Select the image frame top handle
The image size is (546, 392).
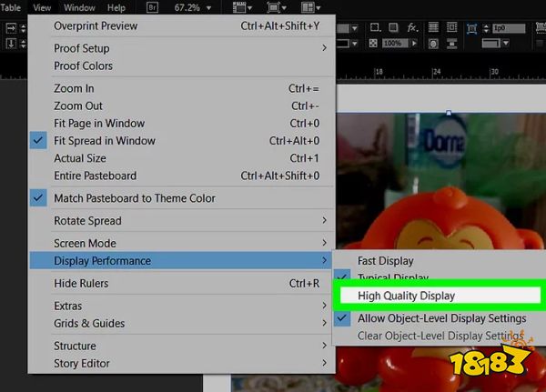pos(449,113)
